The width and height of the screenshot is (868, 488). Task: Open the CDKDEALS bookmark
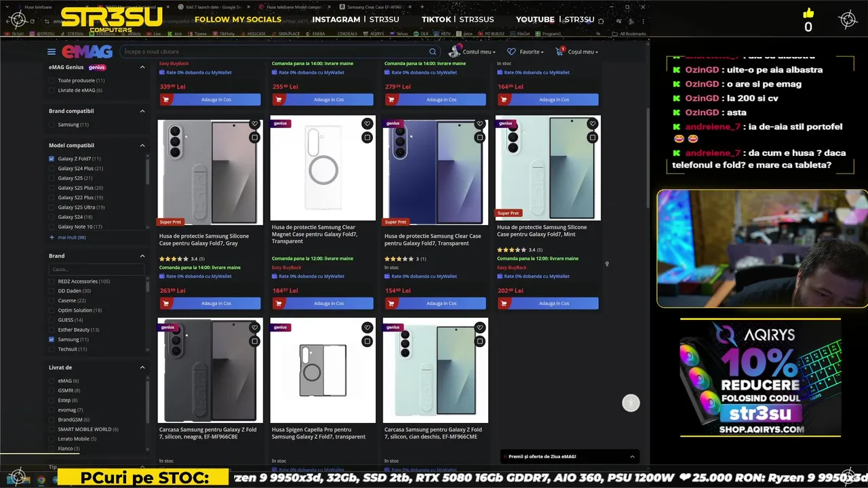pos(347,33)
